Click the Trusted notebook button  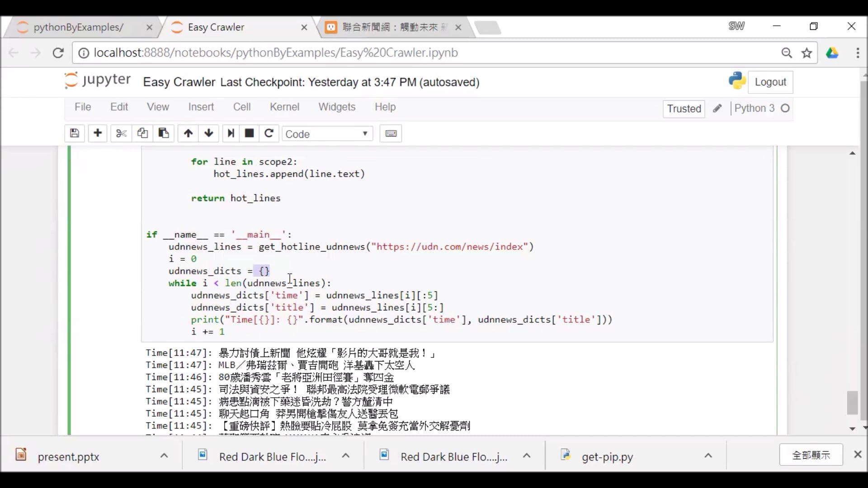click(x=684, y=108)
